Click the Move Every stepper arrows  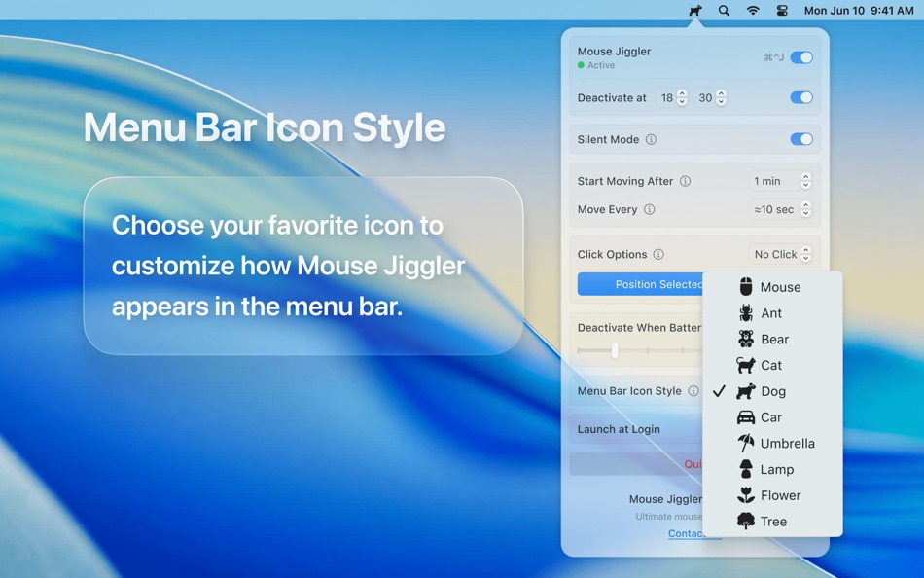click(805, 209)
